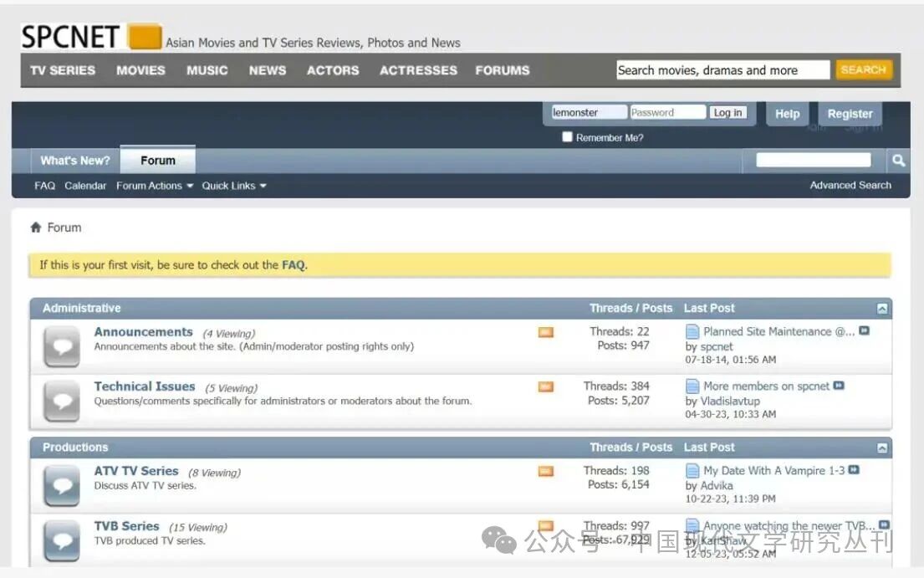
Task: Switch to the What's New? tab
Action: click(x=75, y=161)
